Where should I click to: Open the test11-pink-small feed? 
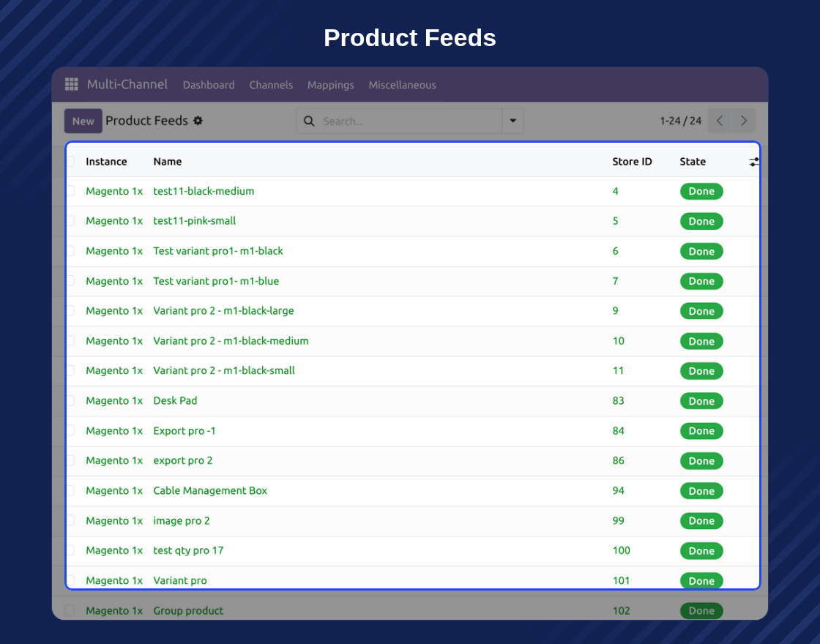point(195,221)
